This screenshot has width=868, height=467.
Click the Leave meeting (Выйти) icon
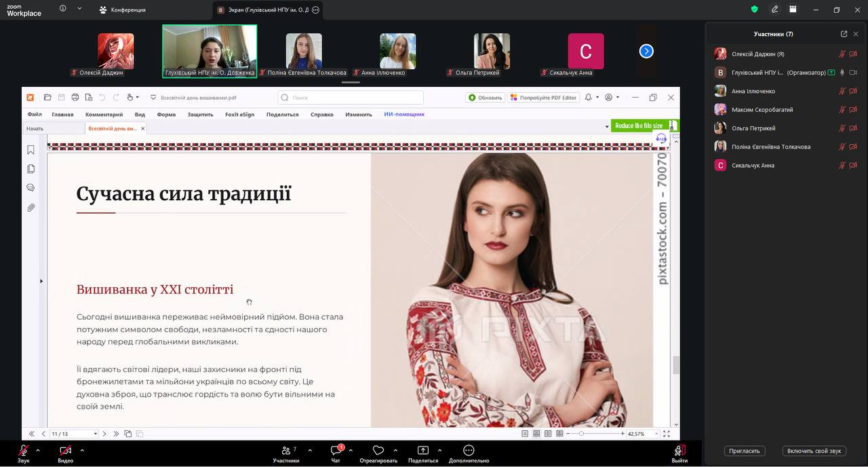[679, 451]
